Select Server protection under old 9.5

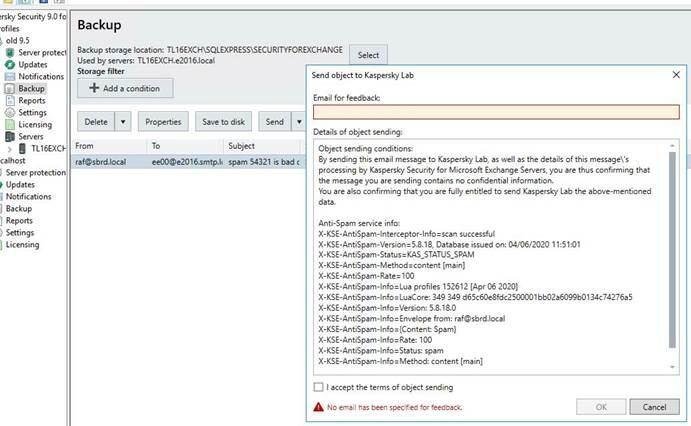[42, 52]
